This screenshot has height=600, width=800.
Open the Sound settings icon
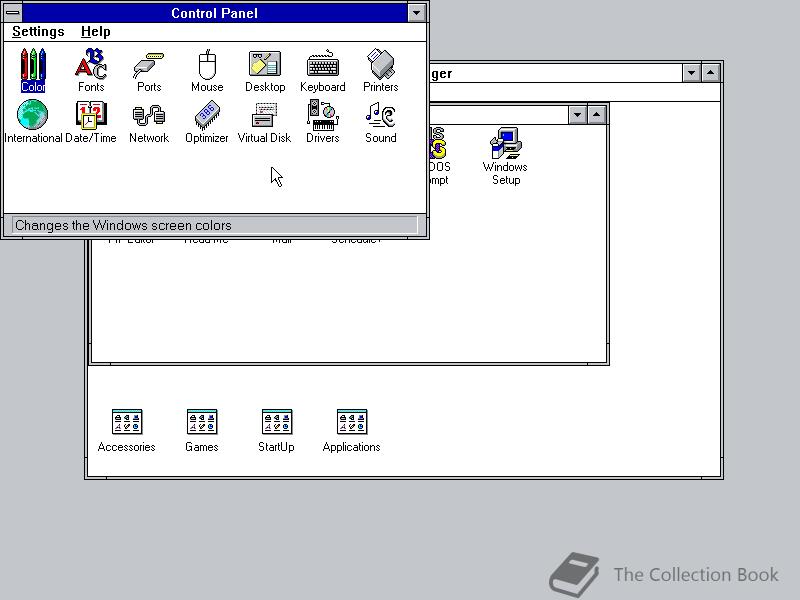[381, 122]
